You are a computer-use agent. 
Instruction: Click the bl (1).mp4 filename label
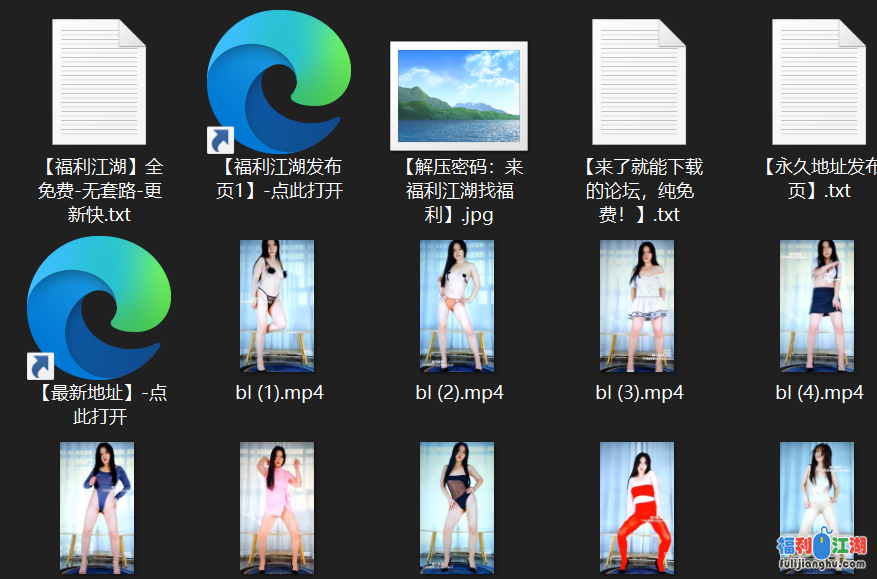(x=279, y=393)
